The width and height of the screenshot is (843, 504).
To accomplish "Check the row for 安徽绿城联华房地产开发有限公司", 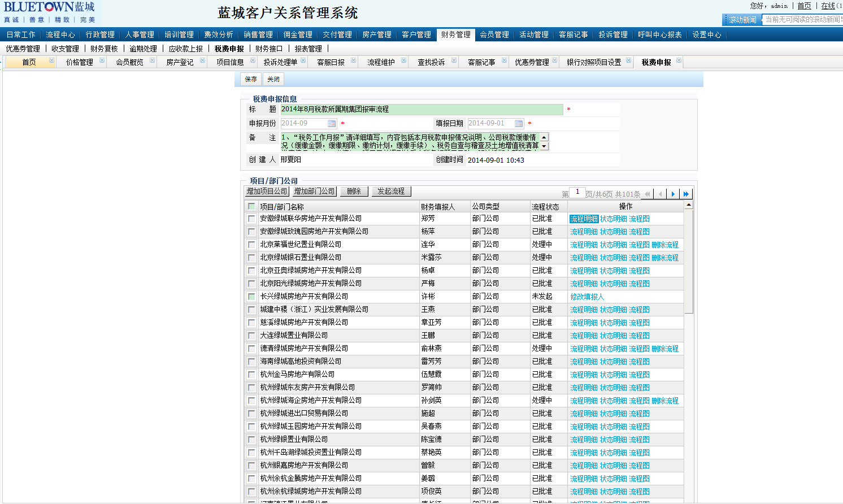I will [251, 219].
